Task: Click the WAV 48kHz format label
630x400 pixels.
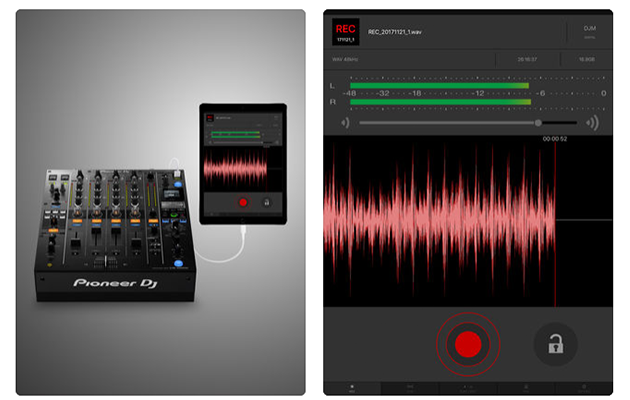Action: (x=346, y=59)
